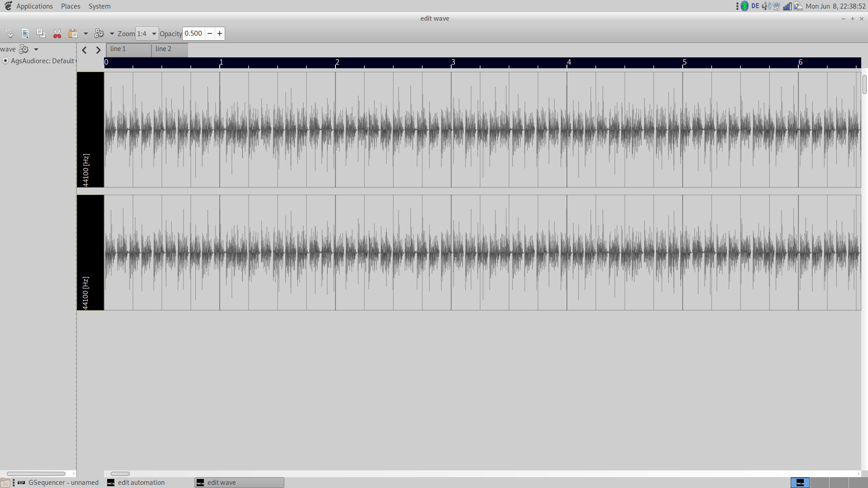Expand the wave menu dropdown arrow

[36, 49]
